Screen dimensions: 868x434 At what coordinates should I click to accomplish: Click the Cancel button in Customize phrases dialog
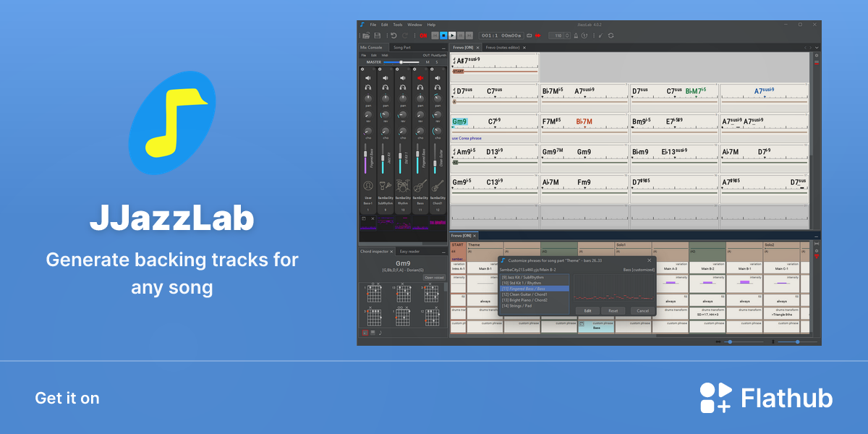pos(642,311)
